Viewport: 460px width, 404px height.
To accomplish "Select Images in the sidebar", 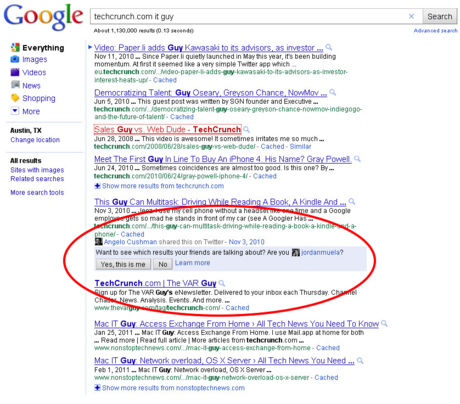I will click(x=35, y=59).
